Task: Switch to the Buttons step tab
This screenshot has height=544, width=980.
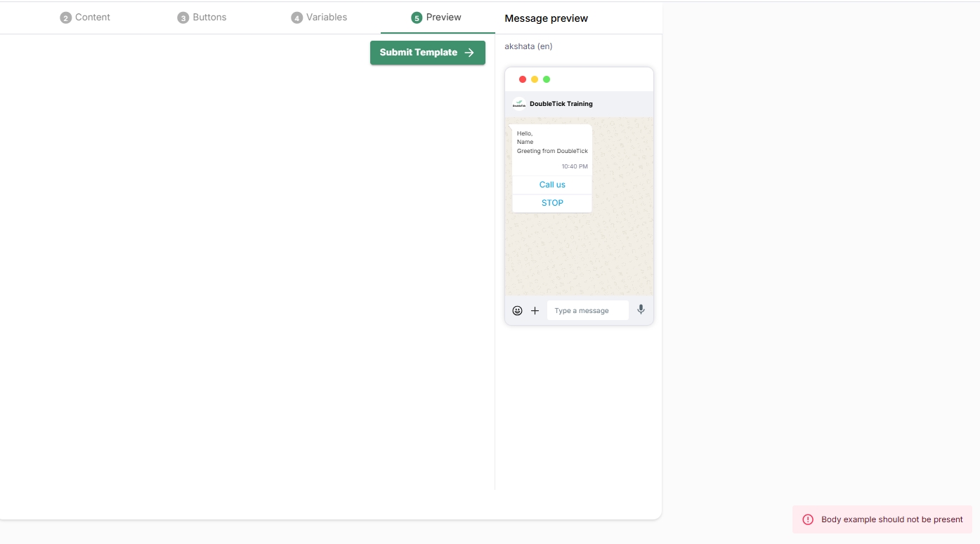Action: click(x=202, y=18)
